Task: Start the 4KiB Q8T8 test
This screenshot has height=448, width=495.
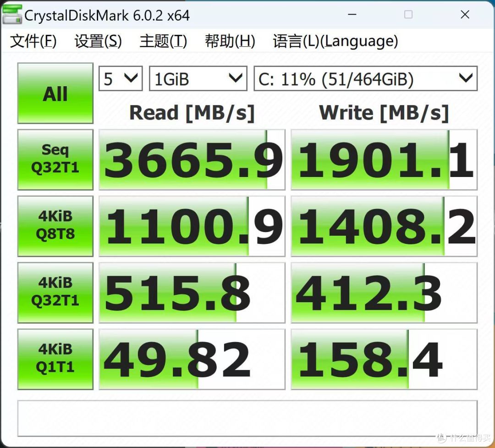Action: 55,226
